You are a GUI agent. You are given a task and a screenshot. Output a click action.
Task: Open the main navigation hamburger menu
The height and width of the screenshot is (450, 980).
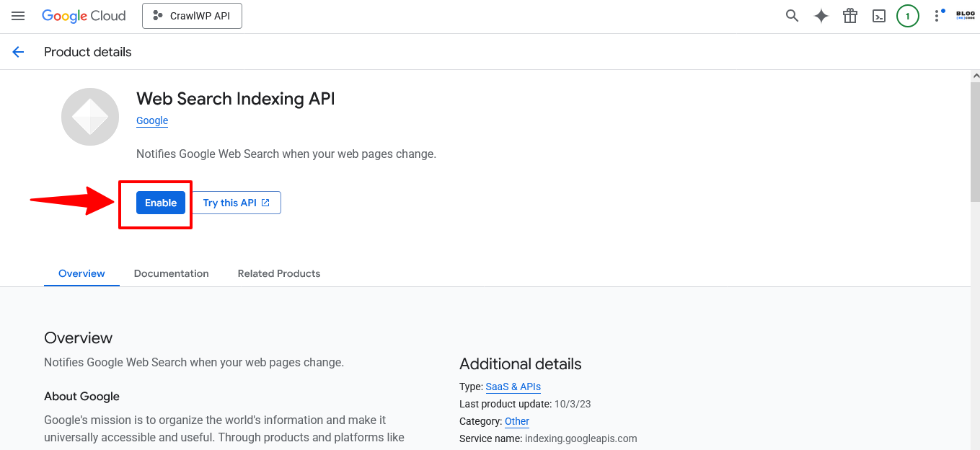point(18,16)
